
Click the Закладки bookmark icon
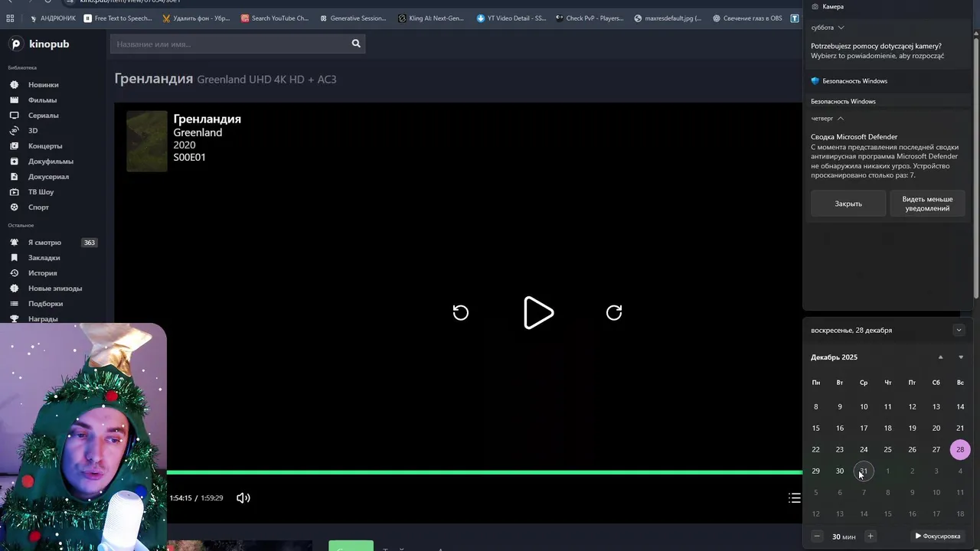[14, 258]
